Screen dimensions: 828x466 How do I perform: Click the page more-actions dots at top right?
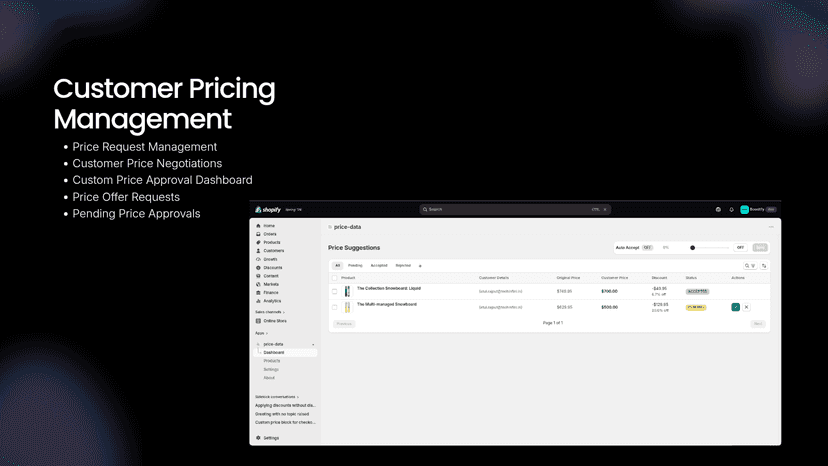coord(771,227)
